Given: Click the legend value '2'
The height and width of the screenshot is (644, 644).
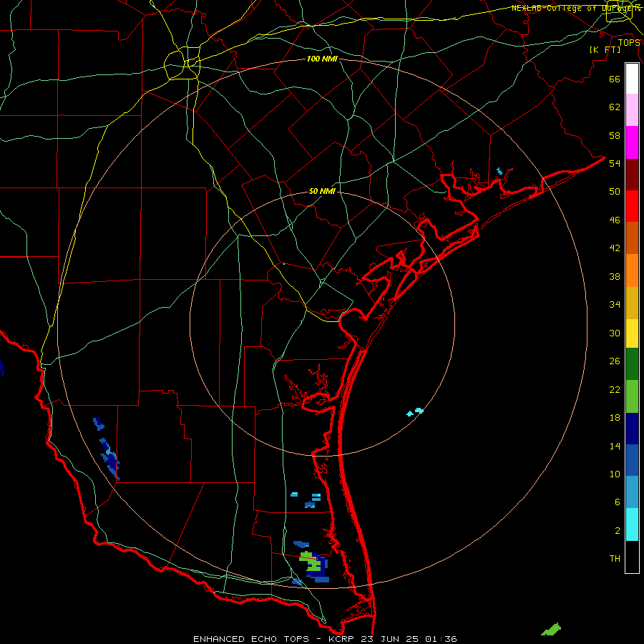Looking at the screenshot, I should [617, 531].
